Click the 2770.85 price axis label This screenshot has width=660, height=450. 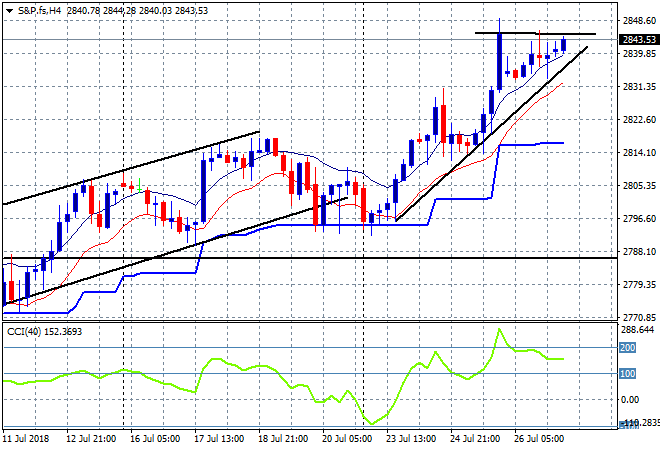[639, 317]
